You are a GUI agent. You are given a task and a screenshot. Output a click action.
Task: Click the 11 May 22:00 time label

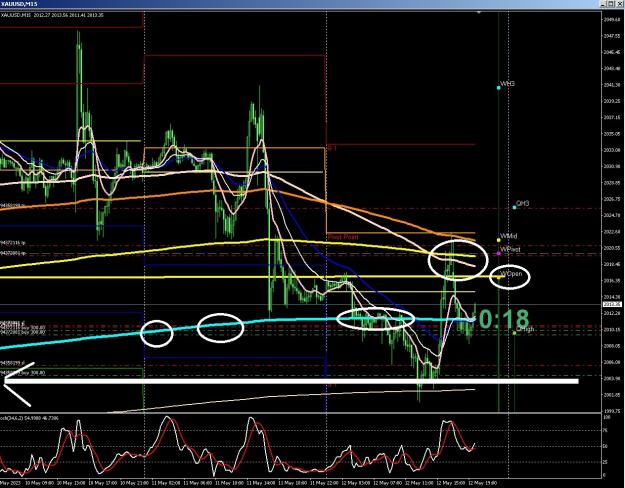click(324, 482)
